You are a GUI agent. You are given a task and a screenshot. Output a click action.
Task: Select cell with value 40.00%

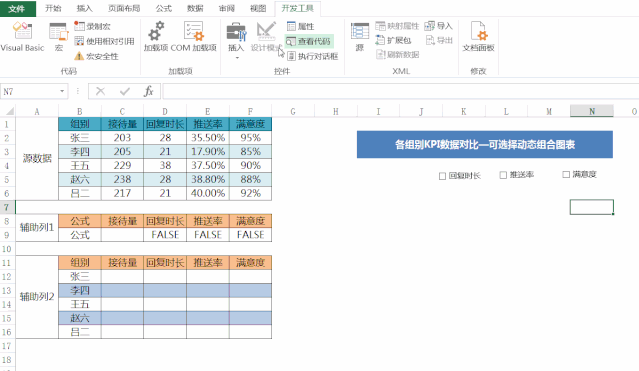pyautogui.click(x=208, y=193)
